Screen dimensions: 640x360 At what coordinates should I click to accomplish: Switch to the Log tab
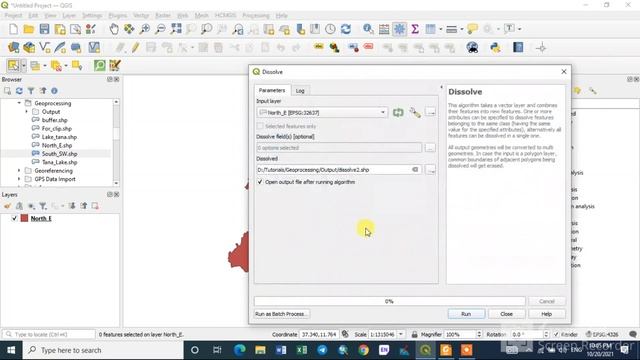coord(300,91)
